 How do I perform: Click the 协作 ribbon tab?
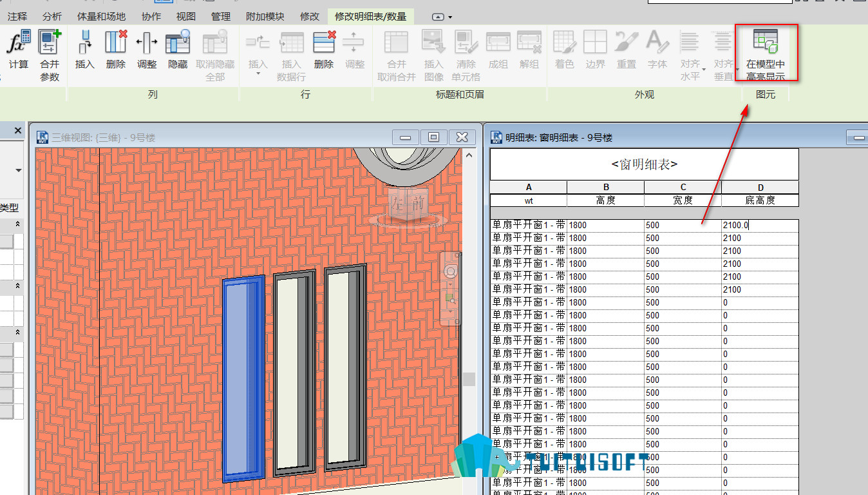click(151, 16)
